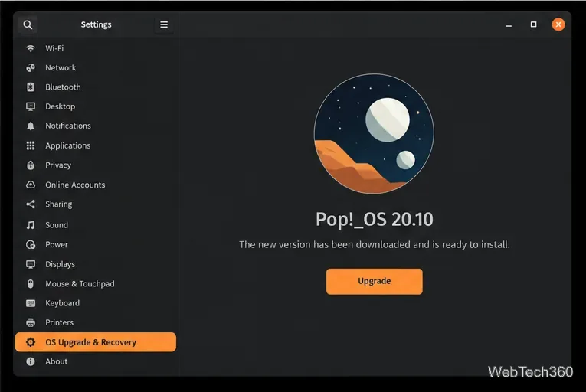This screenshot has height=392, width=586.
Task: Click the Notifications bell icon
Action: [x=31, y=126]
